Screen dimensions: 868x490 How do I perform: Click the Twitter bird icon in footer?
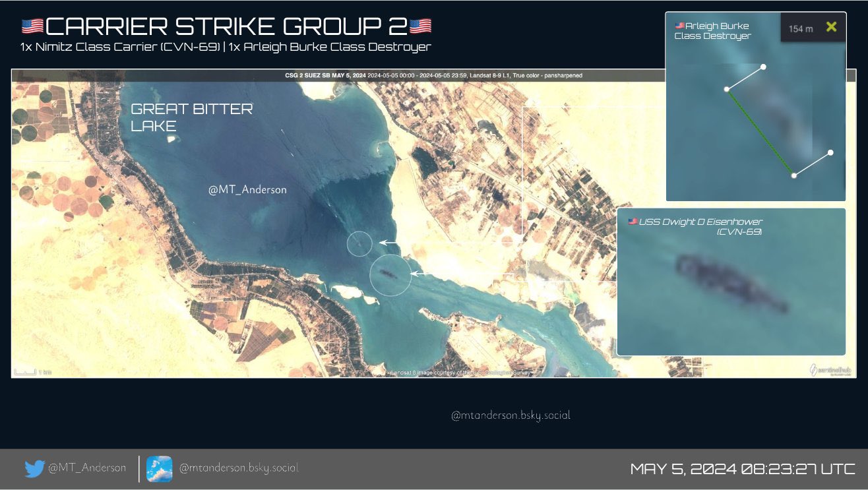click(x=34, y=468)
